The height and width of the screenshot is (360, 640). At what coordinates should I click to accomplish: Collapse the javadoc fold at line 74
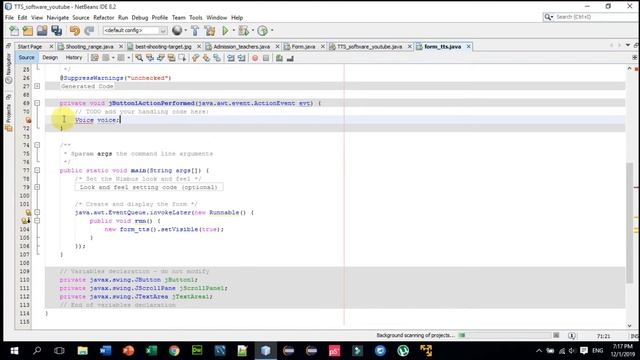[x=37, y=145]
